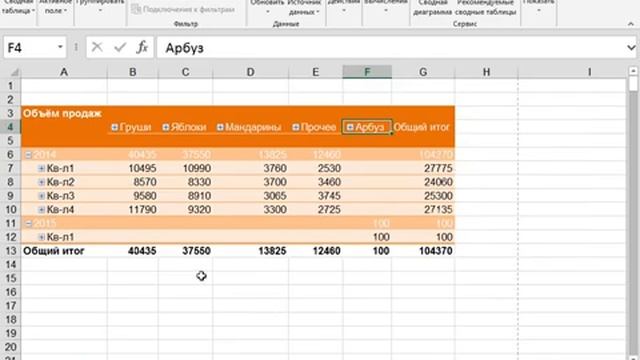Click the cell with value 10990
640x360 pixels.
pos(185,168)
